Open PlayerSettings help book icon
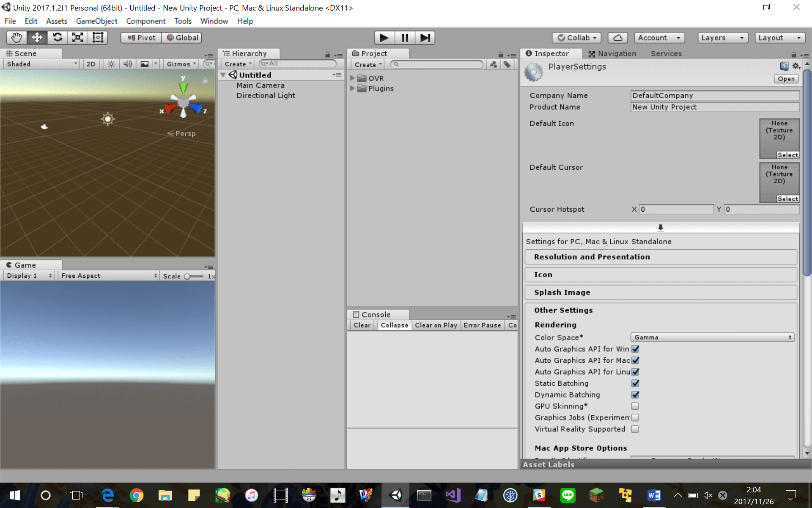This screenshot has height=508, width=812. click(784, 66)
